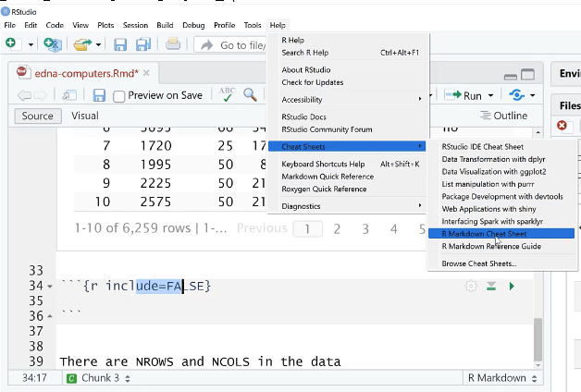Click the Publish icon
This screenshot has height=392, width=581.
pyautogui.click(x=517, y=95)
